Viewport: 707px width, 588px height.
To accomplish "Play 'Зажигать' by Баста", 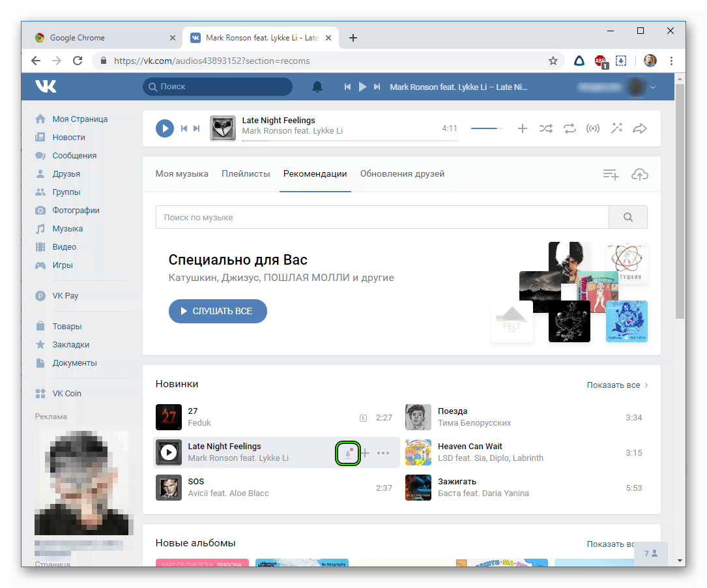I will (418, 488).
